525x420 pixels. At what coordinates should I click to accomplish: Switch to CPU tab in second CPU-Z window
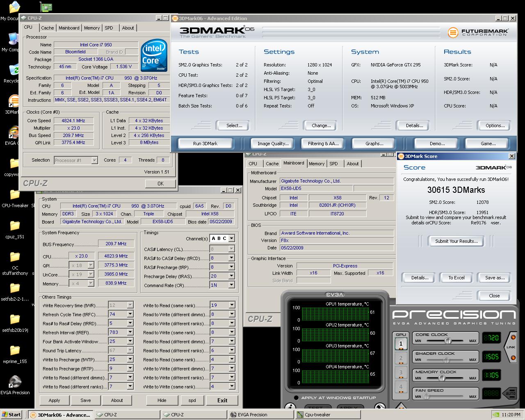click(x=253, y=164)
